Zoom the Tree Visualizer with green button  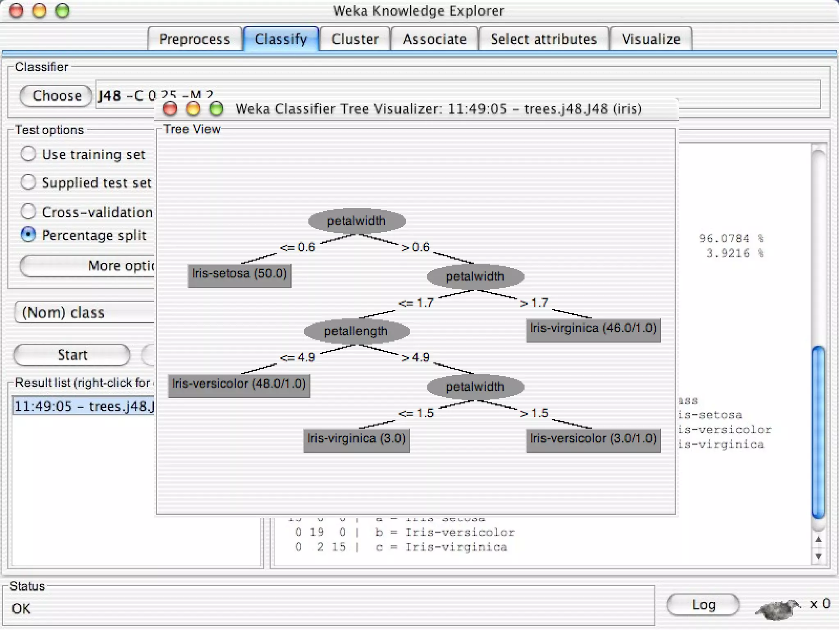click(217, 109)
